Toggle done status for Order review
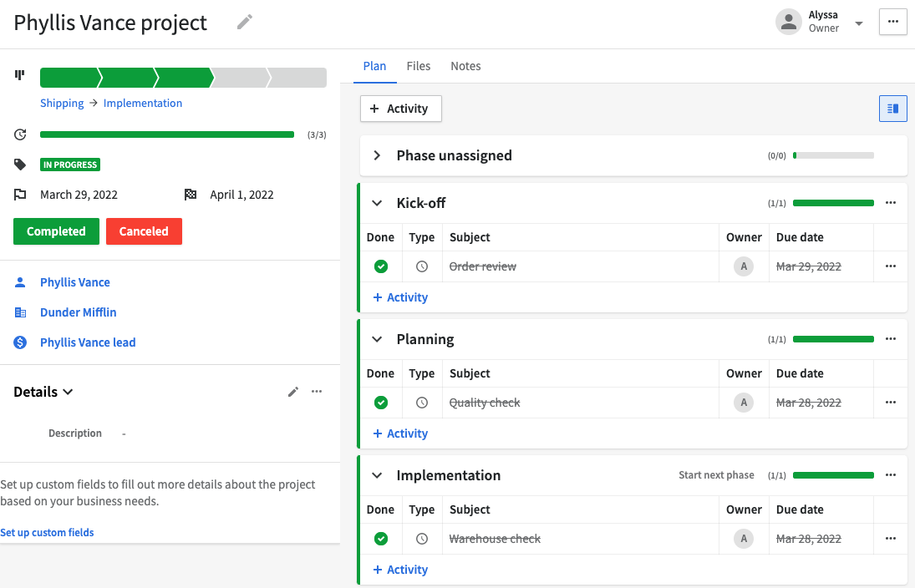This screenshot has height=588, width=915. (381, 266)
